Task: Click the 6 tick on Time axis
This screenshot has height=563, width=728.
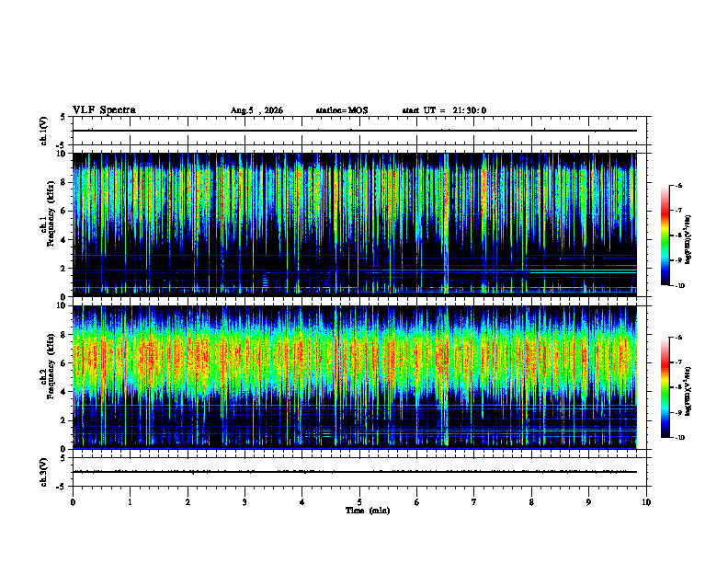Action: (417, 502)
